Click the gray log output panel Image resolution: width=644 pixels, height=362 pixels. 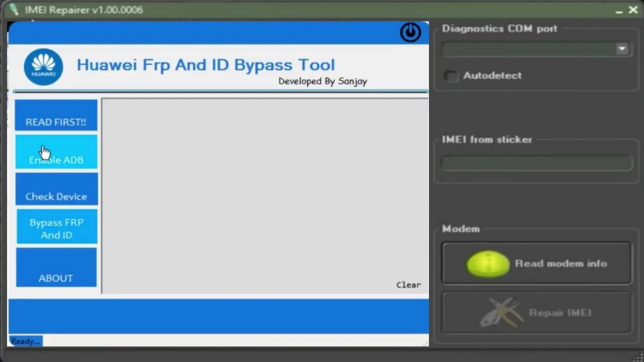[x=265, y=196]
